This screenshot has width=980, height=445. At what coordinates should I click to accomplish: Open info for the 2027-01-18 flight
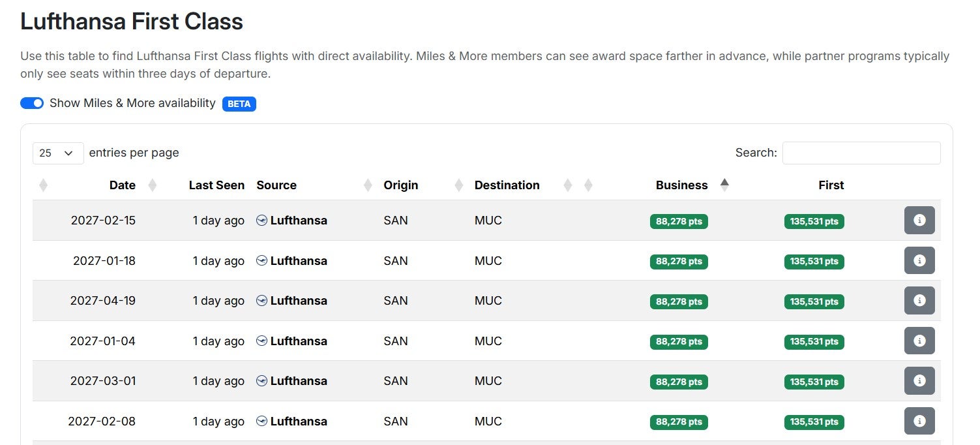coord(919,260)
